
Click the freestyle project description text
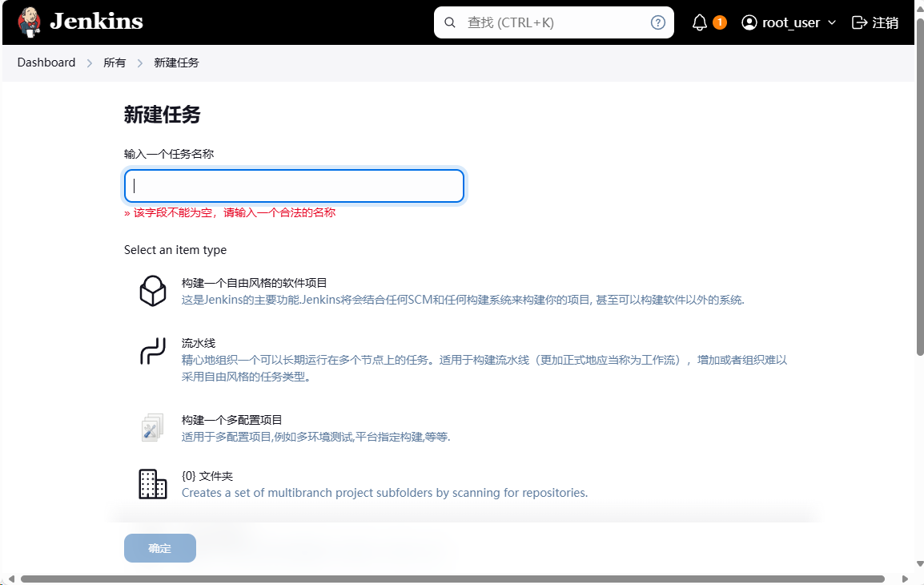coord(463,300)
